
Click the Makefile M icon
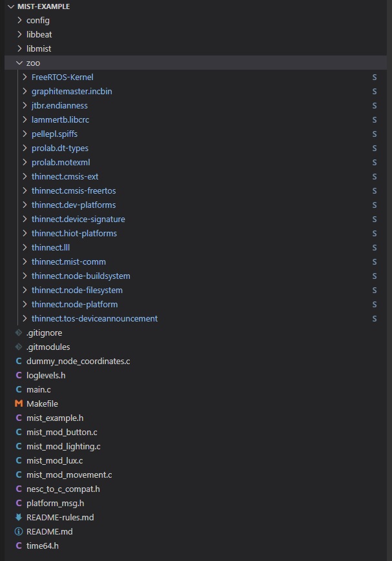(x=19, y=403)
